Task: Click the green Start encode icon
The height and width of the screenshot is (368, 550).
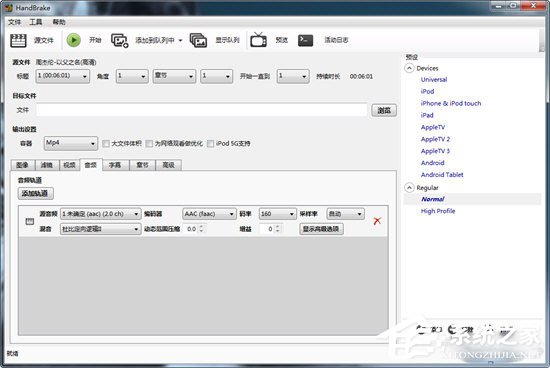Action: pyautogui.click(x=74, y=40)
